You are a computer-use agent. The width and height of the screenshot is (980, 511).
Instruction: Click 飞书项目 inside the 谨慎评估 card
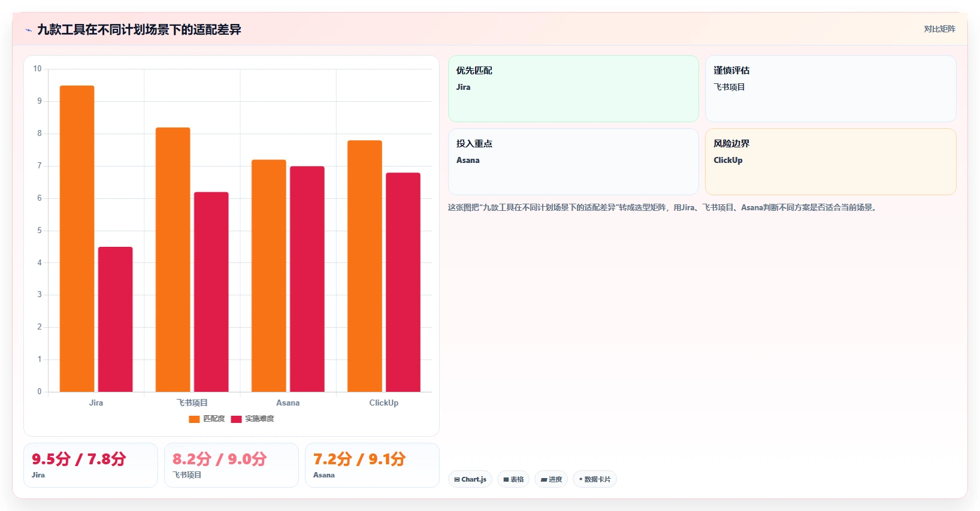[729, 87]
